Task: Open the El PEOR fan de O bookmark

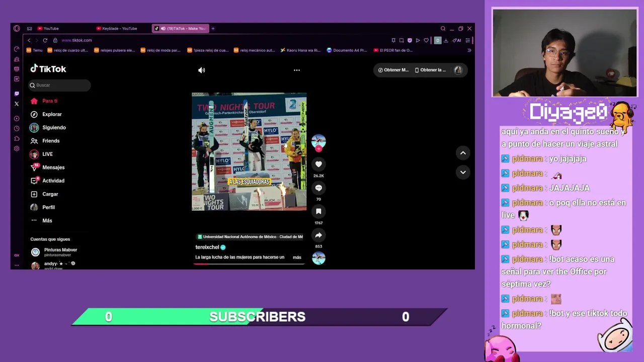Action: (x=393, y=50)
